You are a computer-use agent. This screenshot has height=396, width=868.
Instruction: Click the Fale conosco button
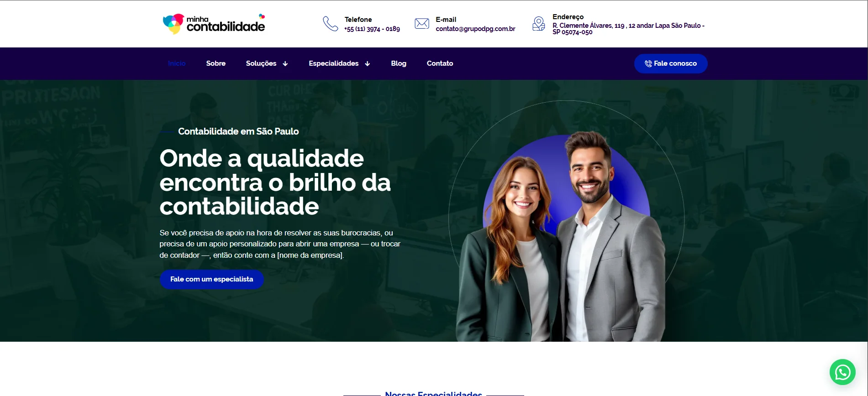point(671,64)
